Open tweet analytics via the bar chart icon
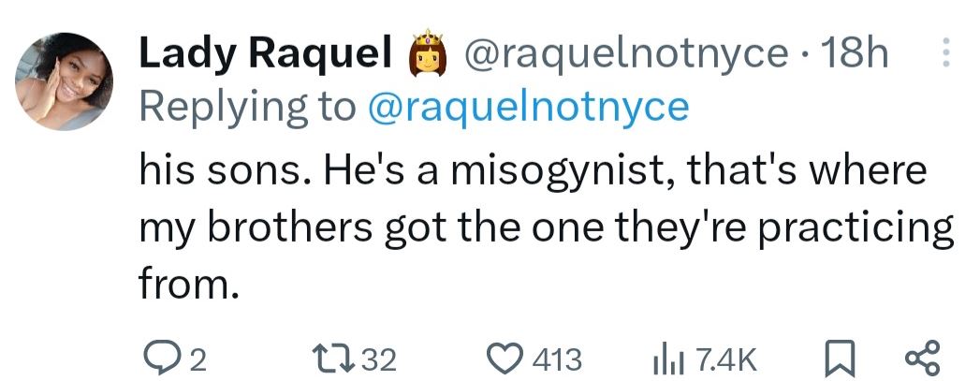 click(664, 358)
